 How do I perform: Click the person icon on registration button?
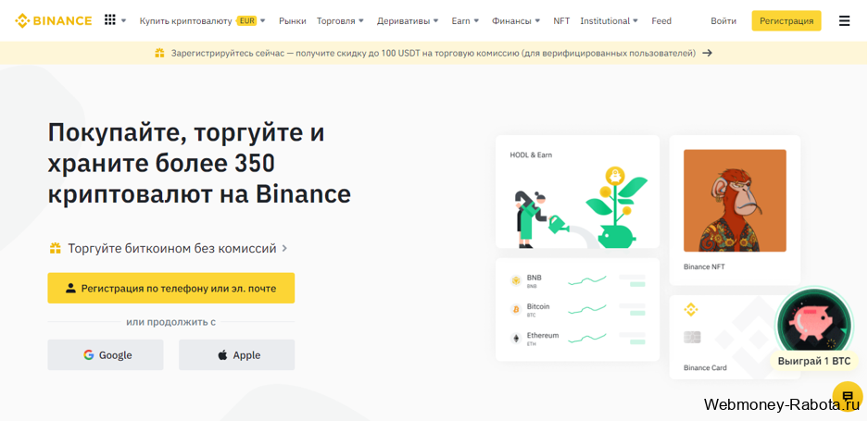(70, 289)
